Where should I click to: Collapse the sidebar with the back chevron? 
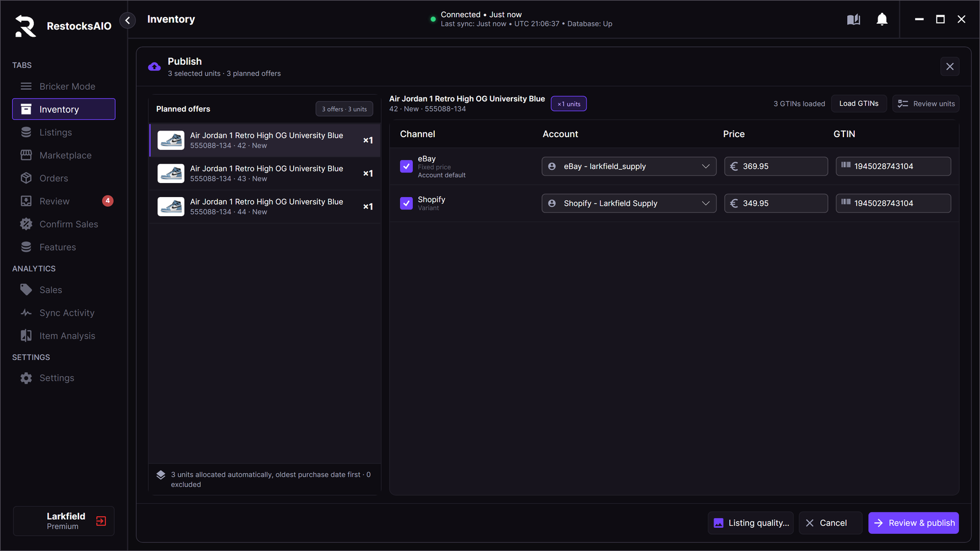[127, 20]
